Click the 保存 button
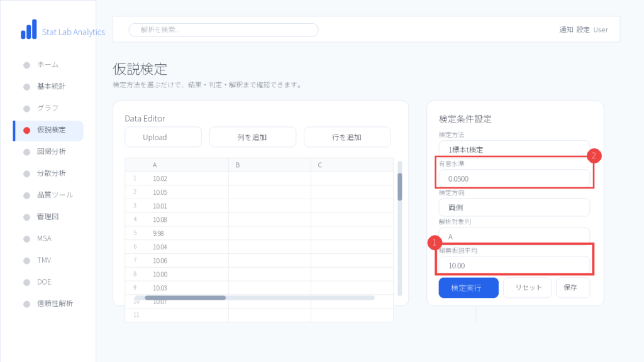The height and width of the screenshot is (362, 644). click(573, 288)
